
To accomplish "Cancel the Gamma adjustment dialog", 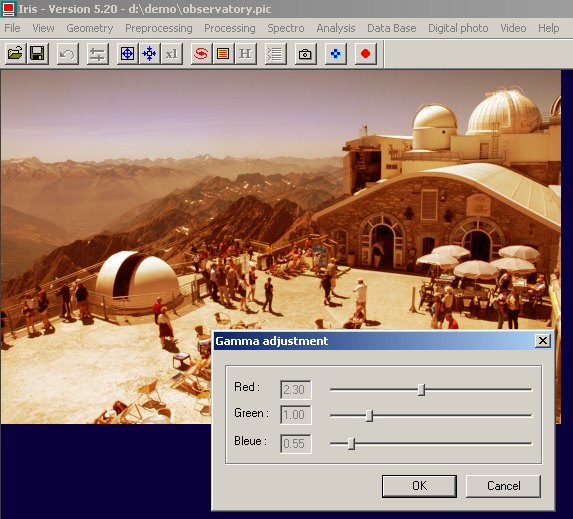I will point(503,486).
